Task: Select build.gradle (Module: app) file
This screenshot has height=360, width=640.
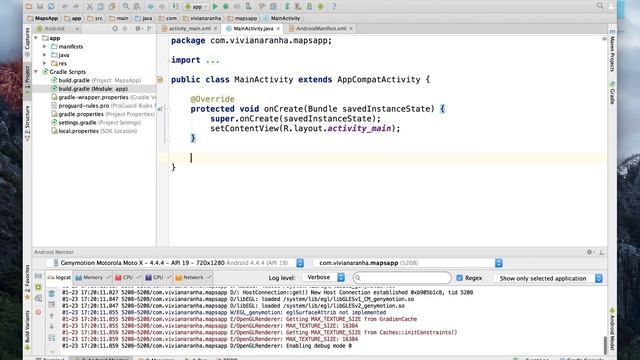Action: [89, 89]
